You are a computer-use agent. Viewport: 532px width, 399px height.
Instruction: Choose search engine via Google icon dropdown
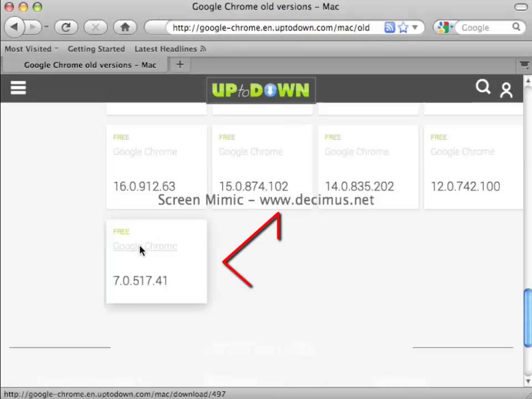444,28
